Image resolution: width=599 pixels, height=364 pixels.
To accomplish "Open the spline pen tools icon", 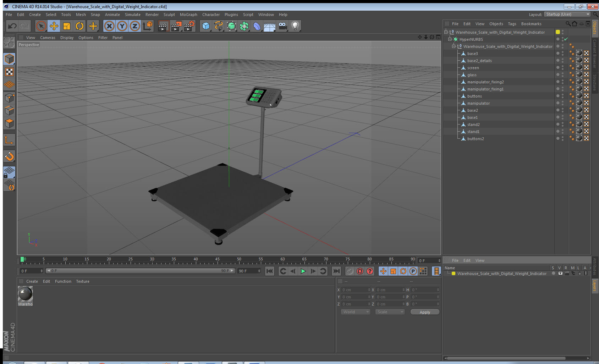I will (219, 26).
